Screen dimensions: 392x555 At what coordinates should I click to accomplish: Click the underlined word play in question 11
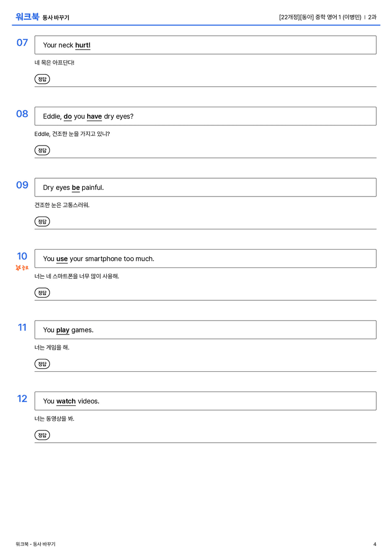click(x=63, y=330)
